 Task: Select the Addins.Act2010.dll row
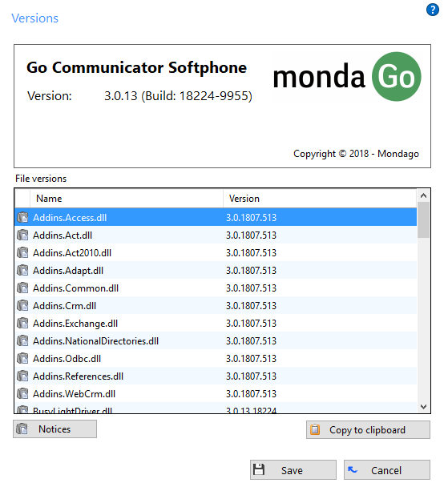click(216, 253)
